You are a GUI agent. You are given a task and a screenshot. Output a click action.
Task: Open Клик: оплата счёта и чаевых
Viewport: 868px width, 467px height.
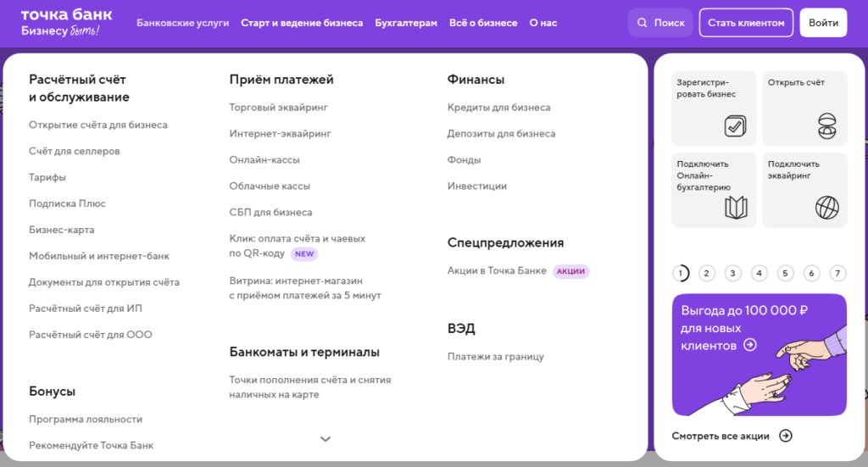tap(298, 246)
